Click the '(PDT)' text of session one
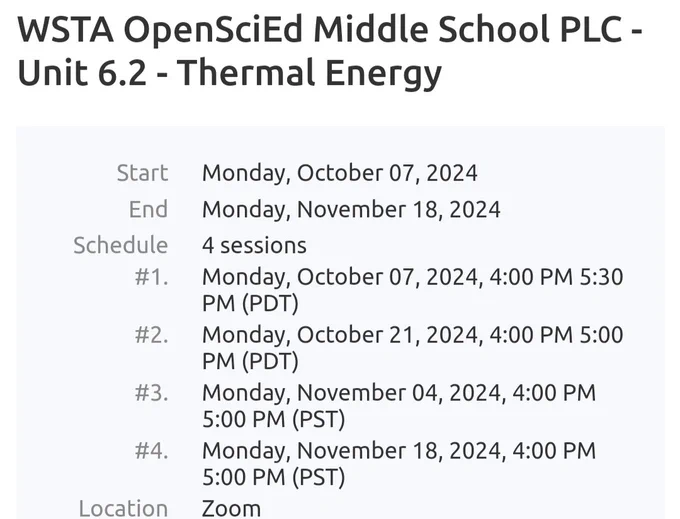680x519 pixels. click(x=270, y=304)
